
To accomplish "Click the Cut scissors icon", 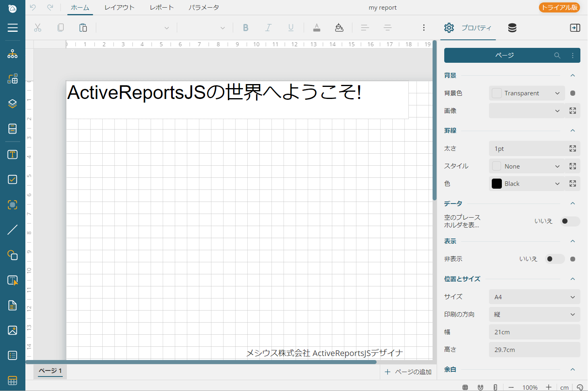I will (x=37, y=27).
